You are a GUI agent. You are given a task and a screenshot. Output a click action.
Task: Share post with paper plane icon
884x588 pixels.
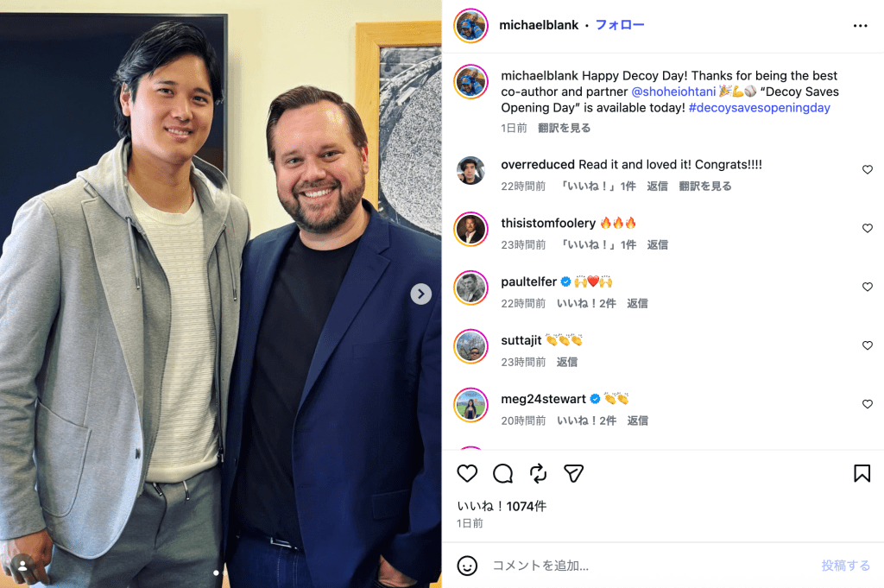point(573,473)
